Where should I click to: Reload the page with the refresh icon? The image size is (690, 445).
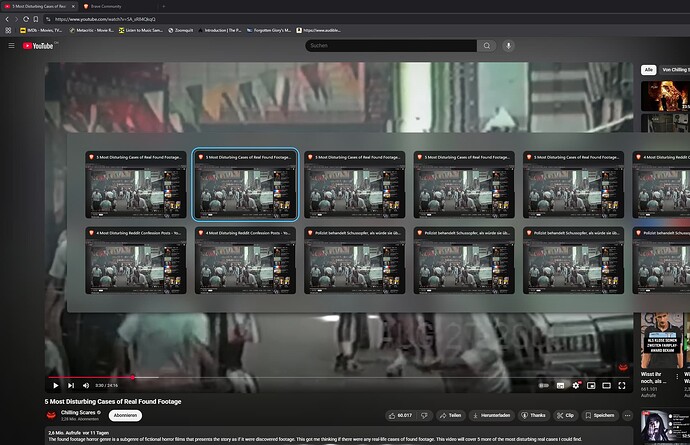26,19
